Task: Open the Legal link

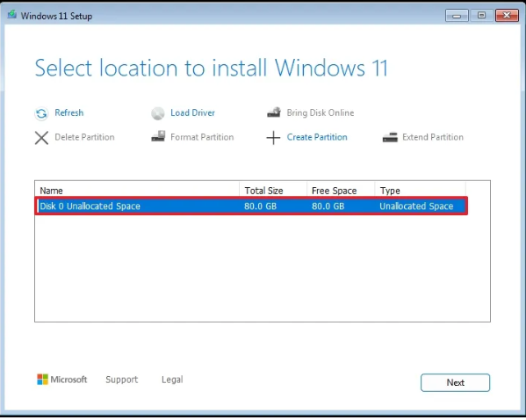Action: click(172, 380)
